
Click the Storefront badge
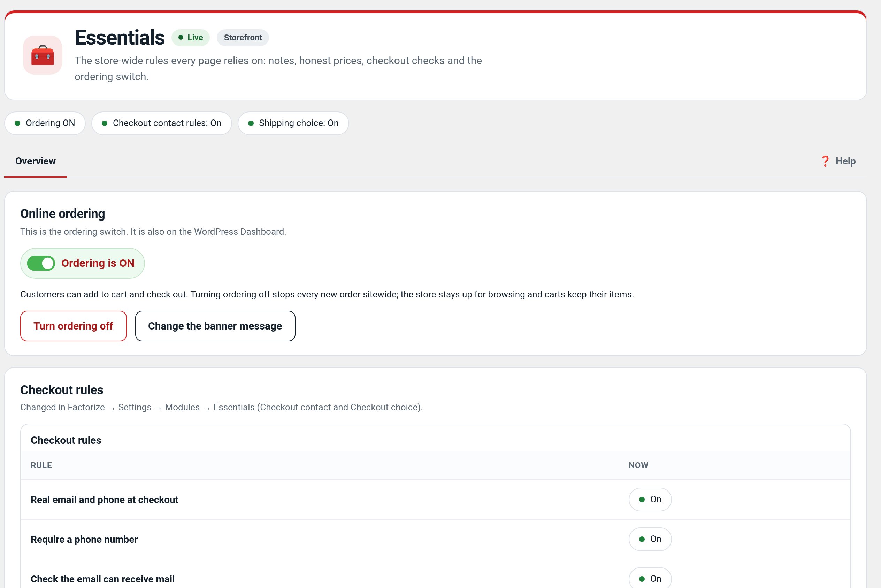[x=243, y=38]
